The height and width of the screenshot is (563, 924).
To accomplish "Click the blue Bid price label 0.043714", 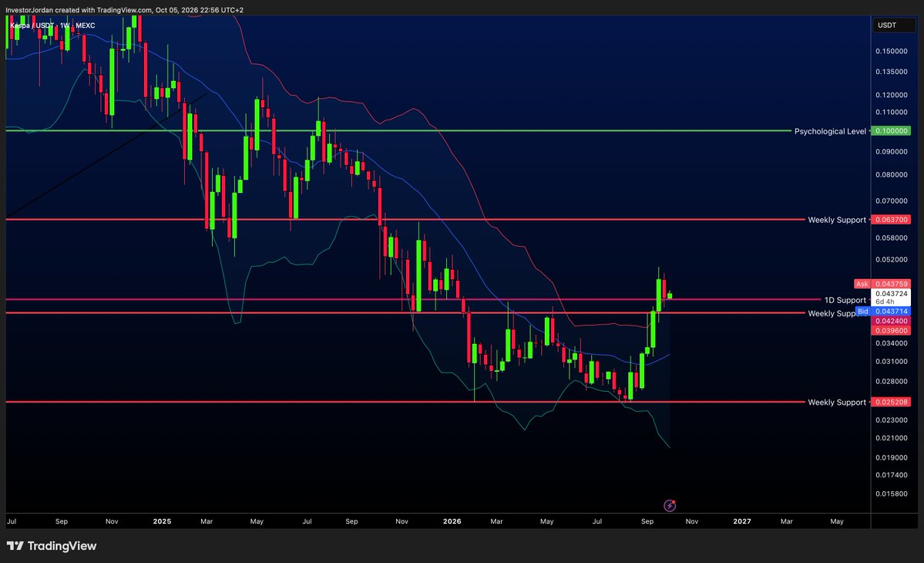I will (x=882, y=312).
